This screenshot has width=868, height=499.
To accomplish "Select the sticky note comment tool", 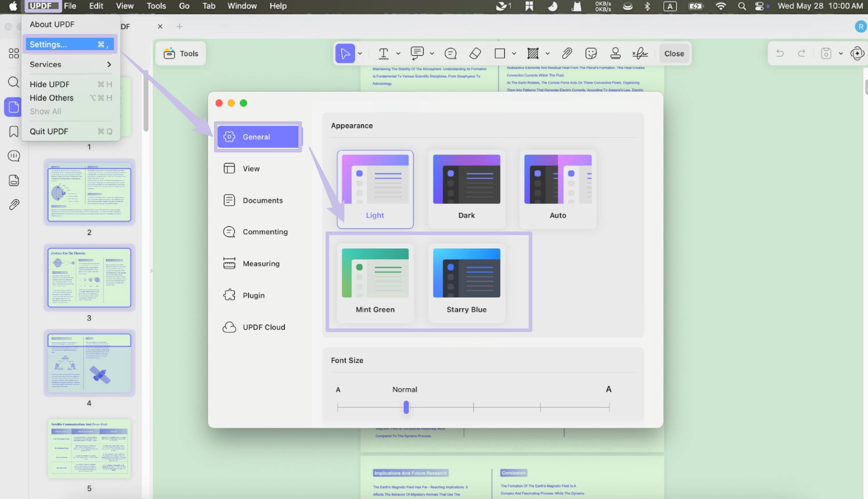I will pyautogui.click(x=451, y=54).
